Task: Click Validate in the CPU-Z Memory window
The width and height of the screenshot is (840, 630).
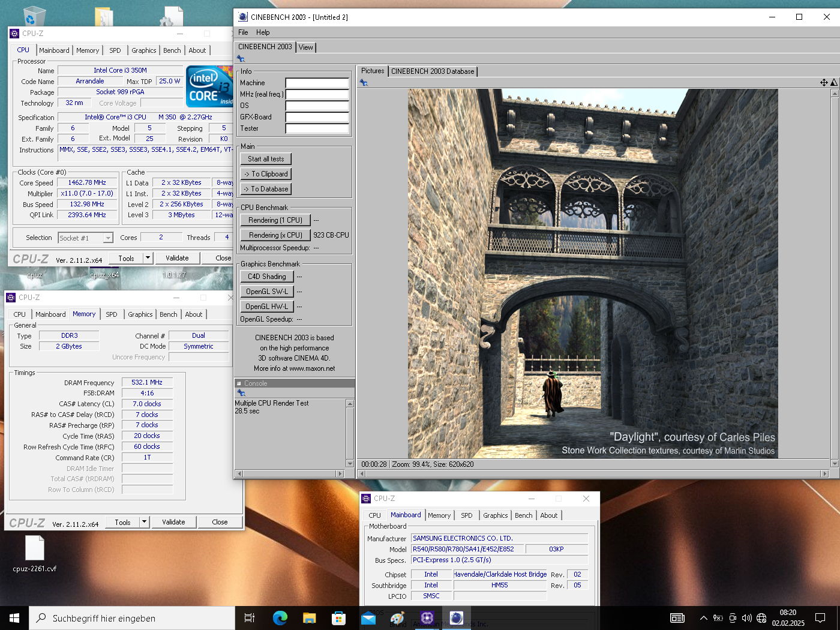Action: (173, 522)
